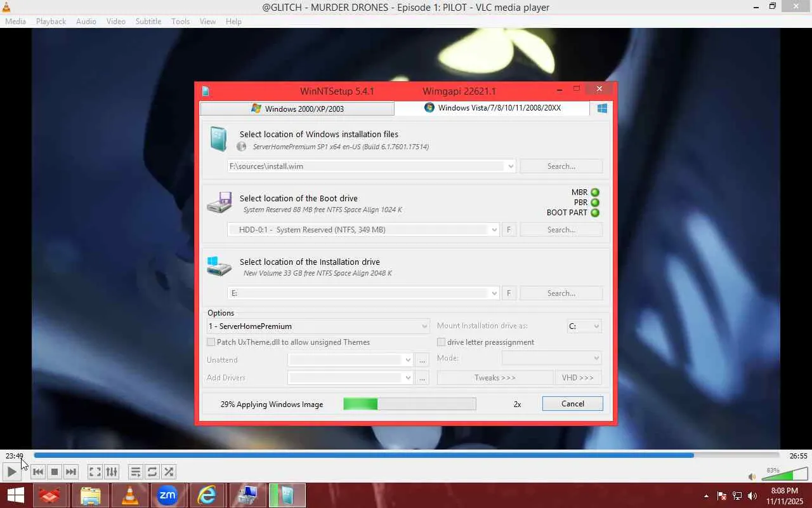Cancel the Windows image application
The height and width of the screenshot is (508, 812).
[573, 404]
